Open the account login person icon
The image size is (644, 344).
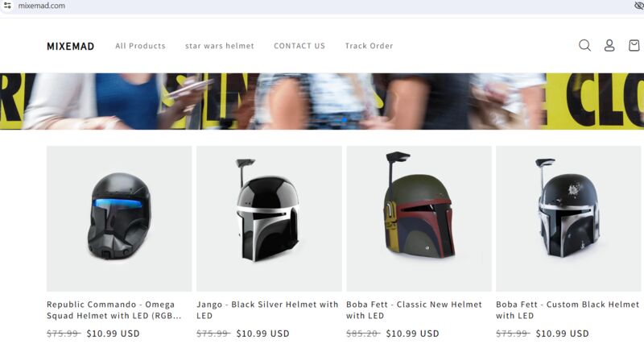[609, 45]
